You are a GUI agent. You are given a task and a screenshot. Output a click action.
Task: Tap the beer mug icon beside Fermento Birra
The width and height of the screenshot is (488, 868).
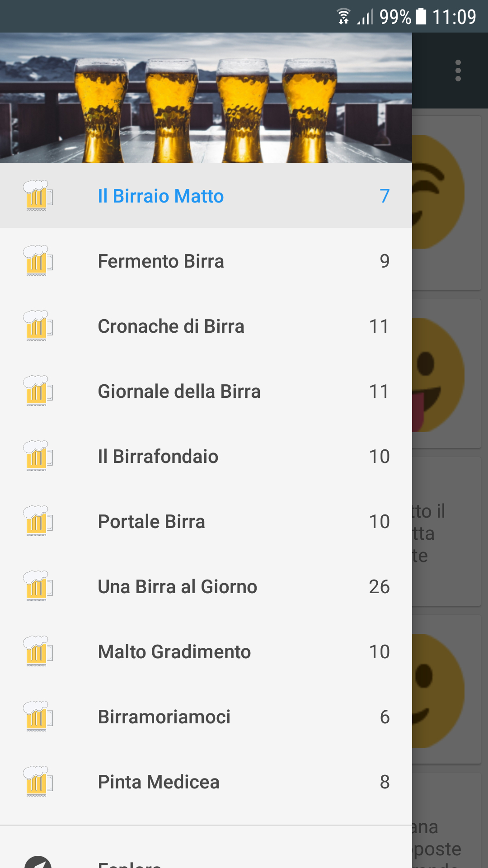click(38, 261)
